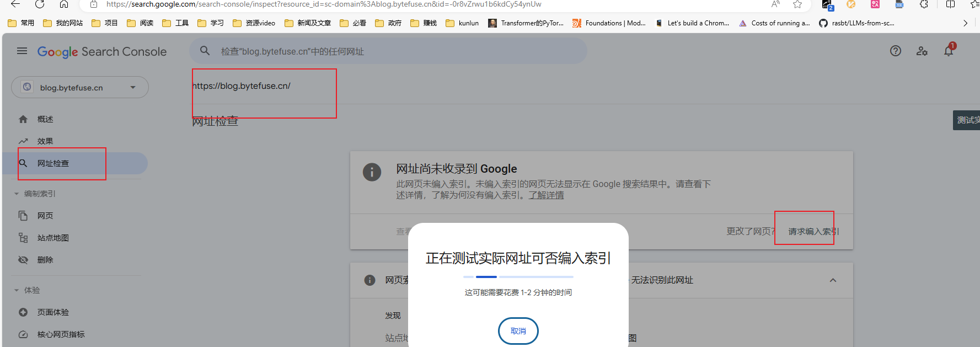The image size is (980, 347).
Task: Open 站点地图 in the sidebar
Action: (53, 238)
